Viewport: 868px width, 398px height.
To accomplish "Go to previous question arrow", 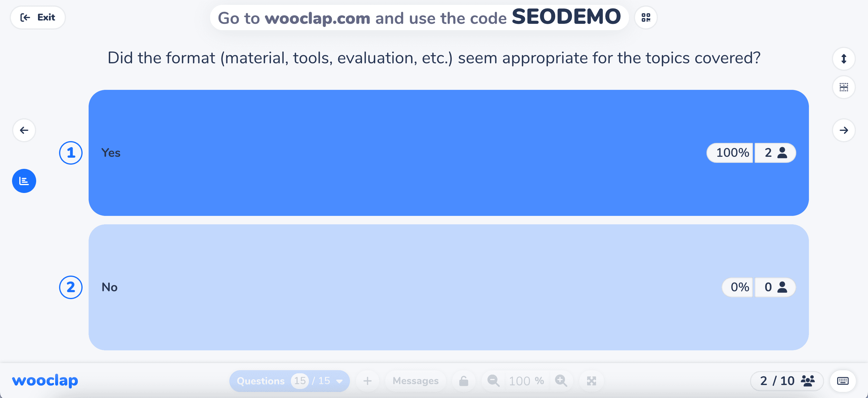I will click(24, 130).
